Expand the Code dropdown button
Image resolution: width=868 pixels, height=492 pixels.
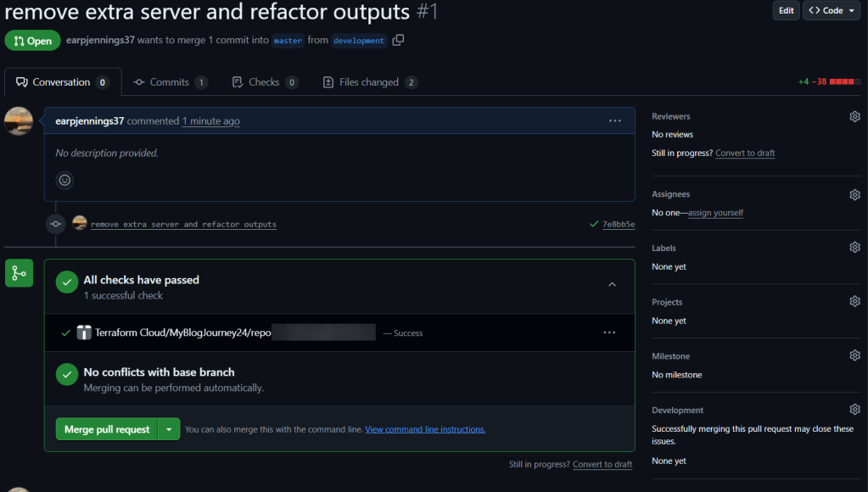(x=831, y=10)
